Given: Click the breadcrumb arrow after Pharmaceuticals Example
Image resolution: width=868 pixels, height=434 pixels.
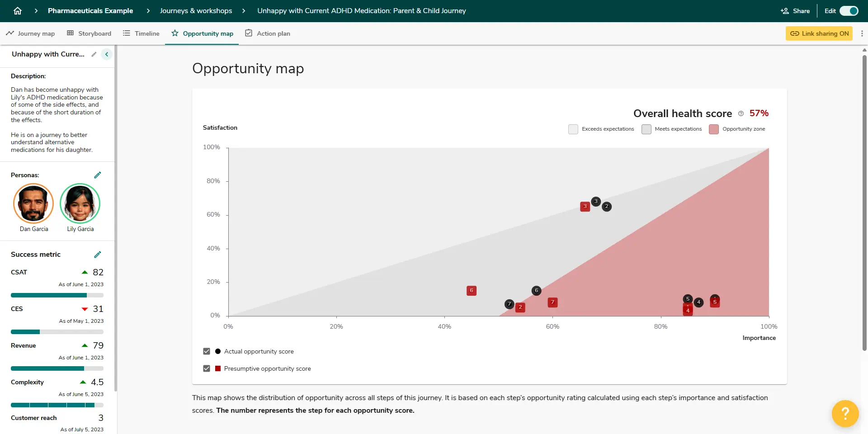Looking at the screenshot, I should coord(148,10).
